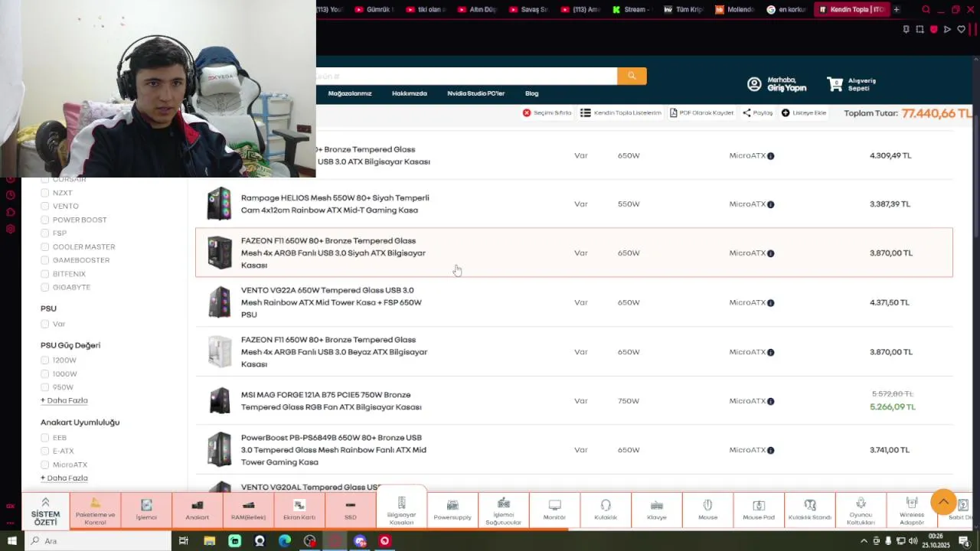Open the Kulaklık Standı category
Screen dimensions: 980x551
[x=809, y=510]
